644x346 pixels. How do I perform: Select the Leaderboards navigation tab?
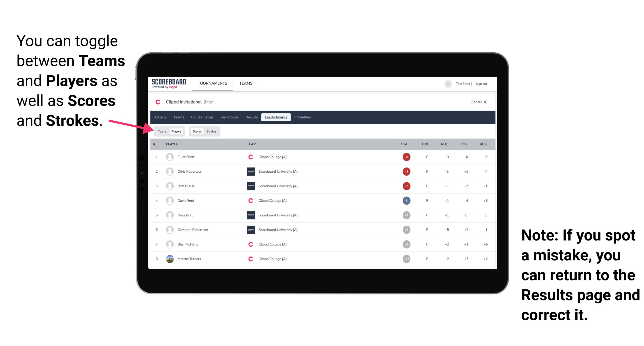click(x=276, y=117)
